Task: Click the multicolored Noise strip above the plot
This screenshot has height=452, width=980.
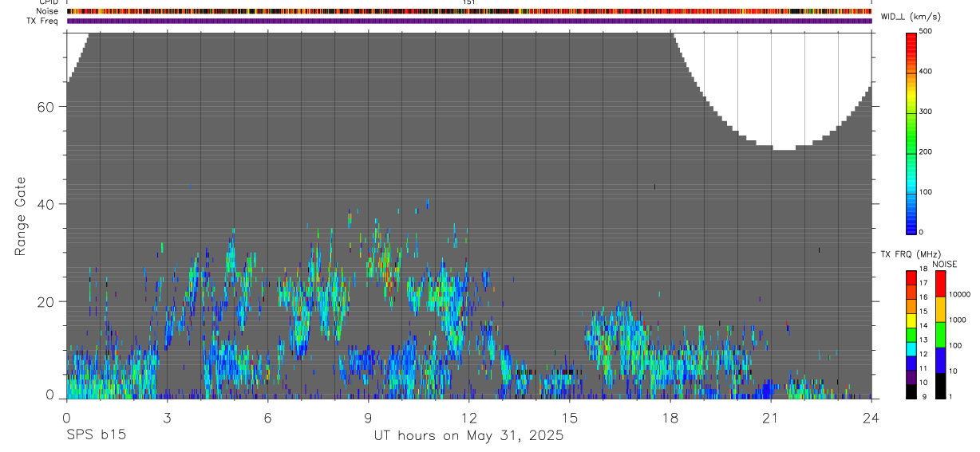Action: click(469, 11)
